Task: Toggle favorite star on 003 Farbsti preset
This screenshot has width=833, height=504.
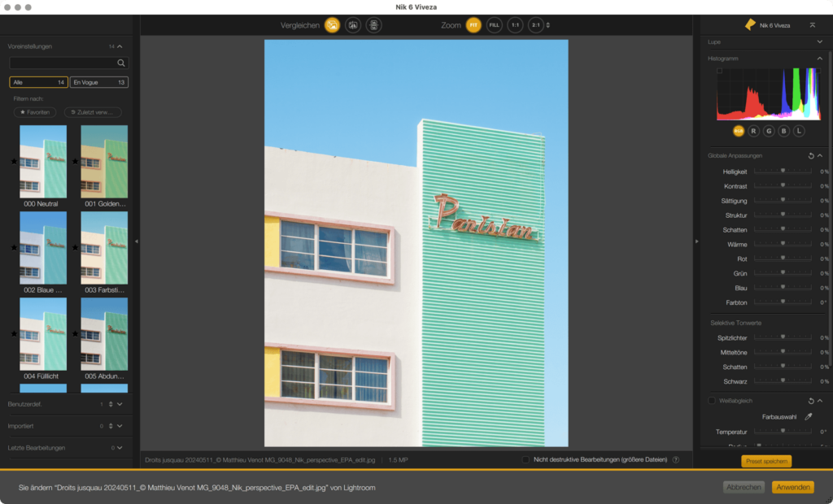Action: point(76,247)
